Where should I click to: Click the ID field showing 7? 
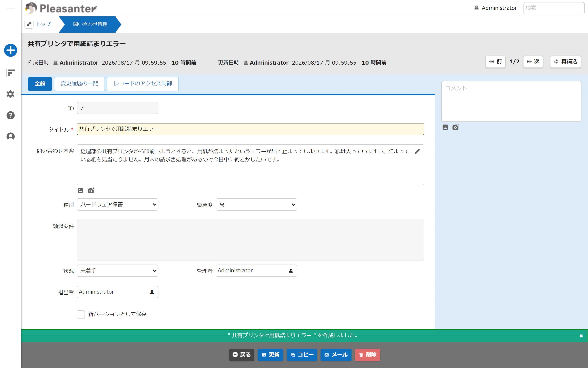click(x=118, y=108)
